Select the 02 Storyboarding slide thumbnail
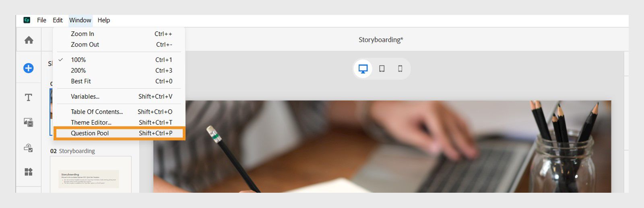Screen dimensions: 644x208 pyautogui.click(x=91, y=174)
